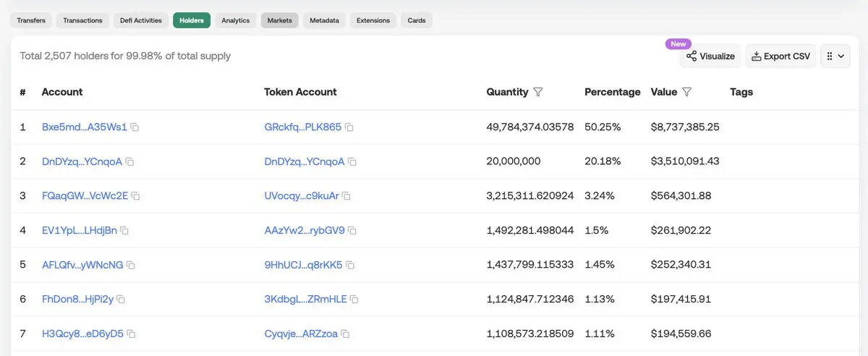Open token account link 3KdbgL...ZRmHLE
Viewport: 868px width, 356px height.
pyautogui.click(x=305, y=300)
